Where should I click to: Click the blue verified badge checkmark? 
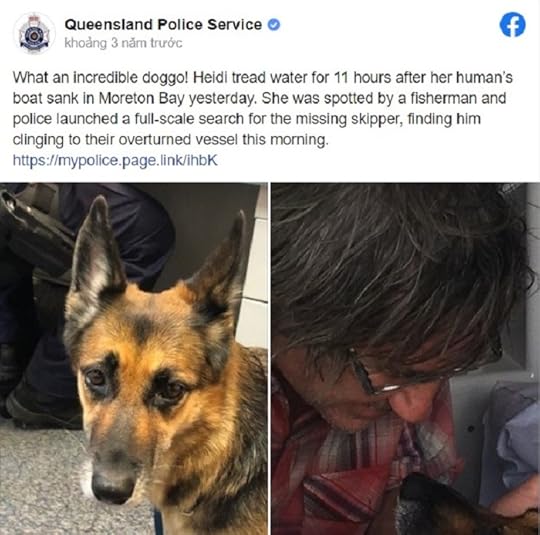coord(274,25)
